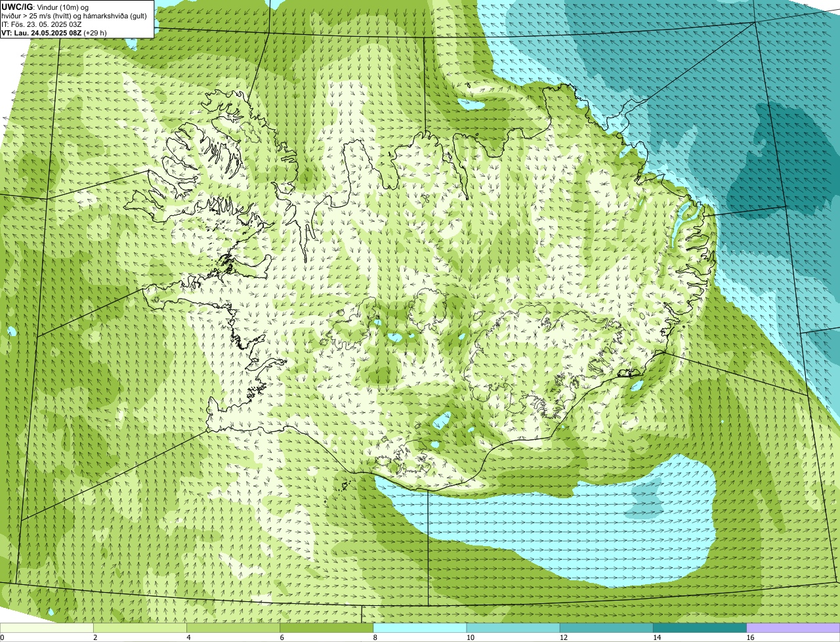Click the legend scale label '16'
This screenshot has height=642, width=840.
coord(751,637)
